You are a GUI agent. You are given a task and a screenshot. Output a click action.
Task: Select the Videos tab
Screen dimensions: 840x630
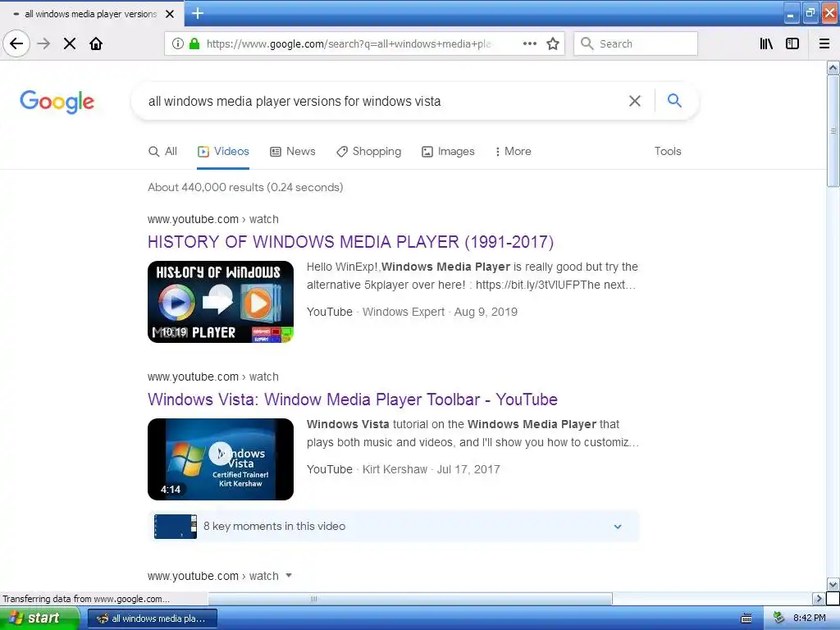(x=223, y=152)
